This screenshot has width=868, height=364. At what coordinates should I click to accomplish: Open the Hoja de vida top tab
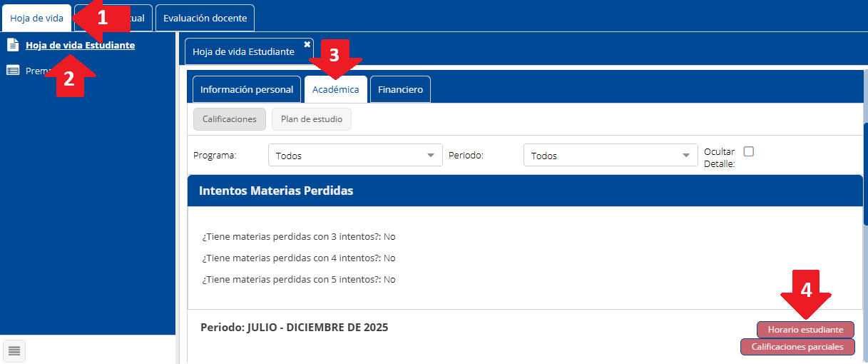point(36,18)
